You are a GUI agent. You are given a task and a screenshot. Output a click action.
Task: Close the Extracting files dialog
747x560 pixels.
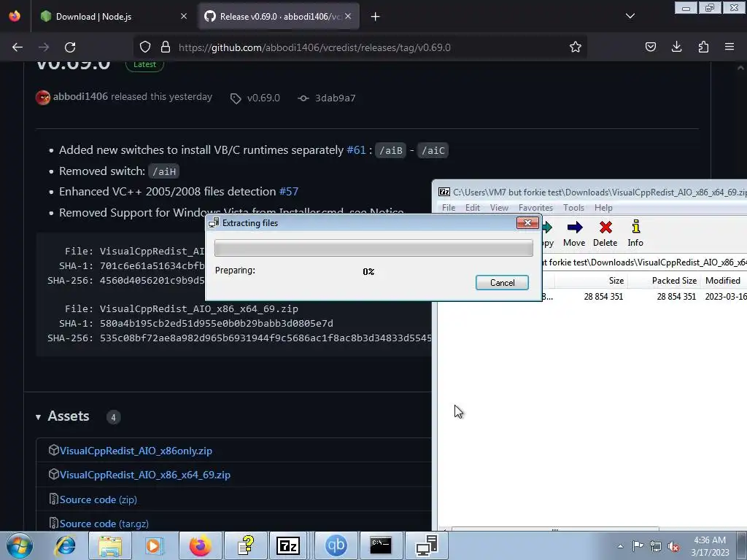(x=527, y=223)
